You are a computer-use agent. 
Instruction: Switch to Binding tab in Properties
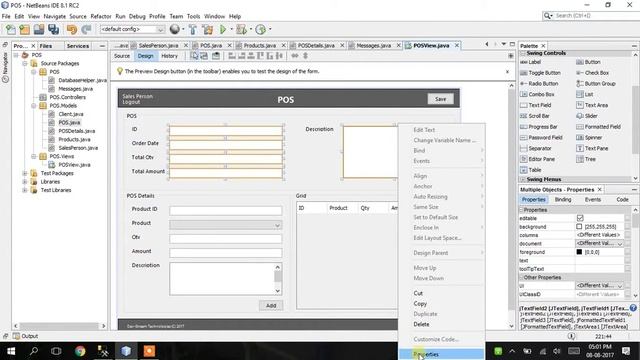[x=563, y=200]
